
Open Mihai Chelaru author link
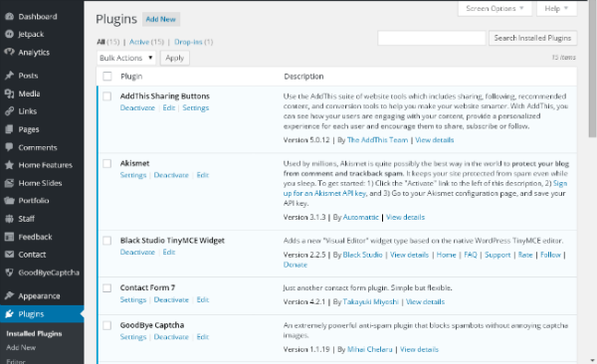370,349
